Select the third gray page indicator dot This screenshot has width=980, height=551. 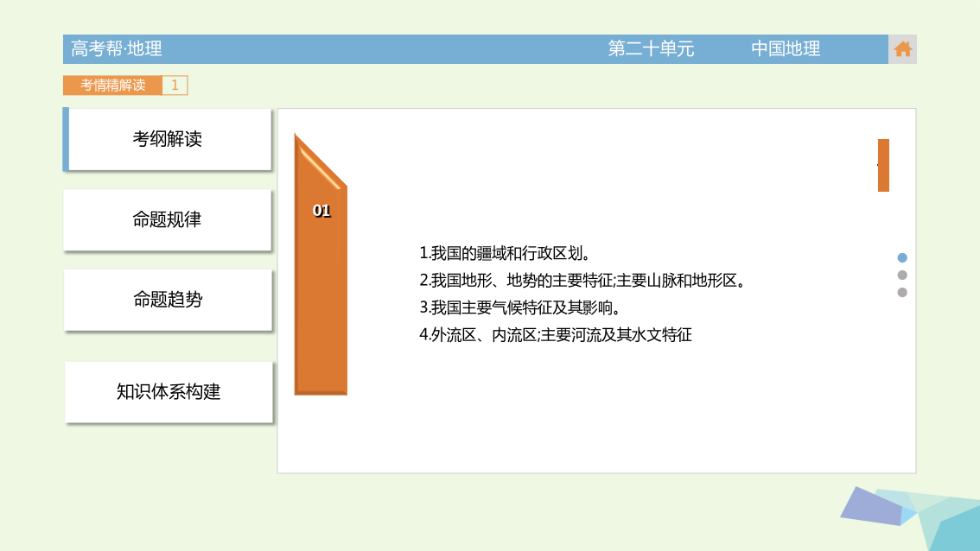point(902,293)
